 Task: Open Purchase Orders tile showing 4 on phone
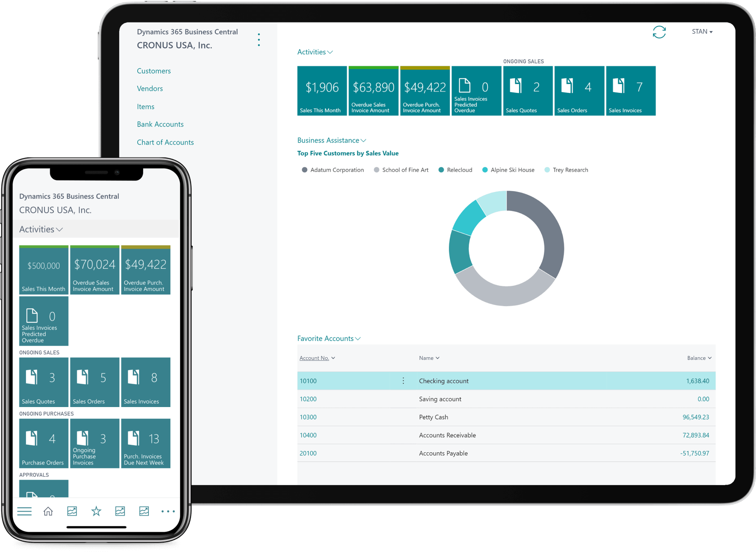[x=44, y=443]
